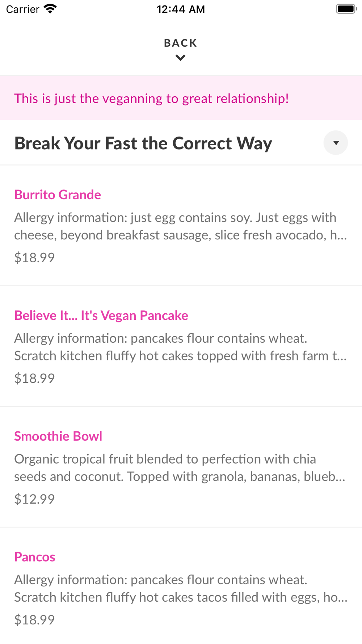The image size is (362, 644).
Task: Select the Burrito Grande item title
Action: coord(58,195)
